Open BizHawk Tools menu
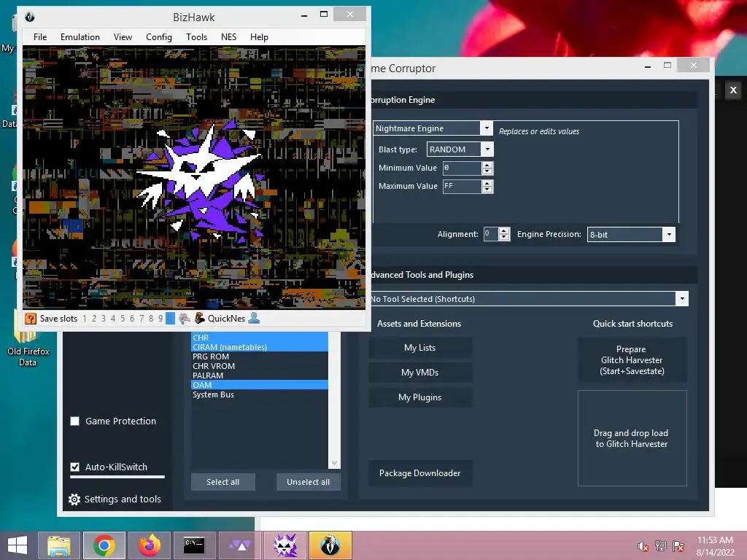 point(196,37)
